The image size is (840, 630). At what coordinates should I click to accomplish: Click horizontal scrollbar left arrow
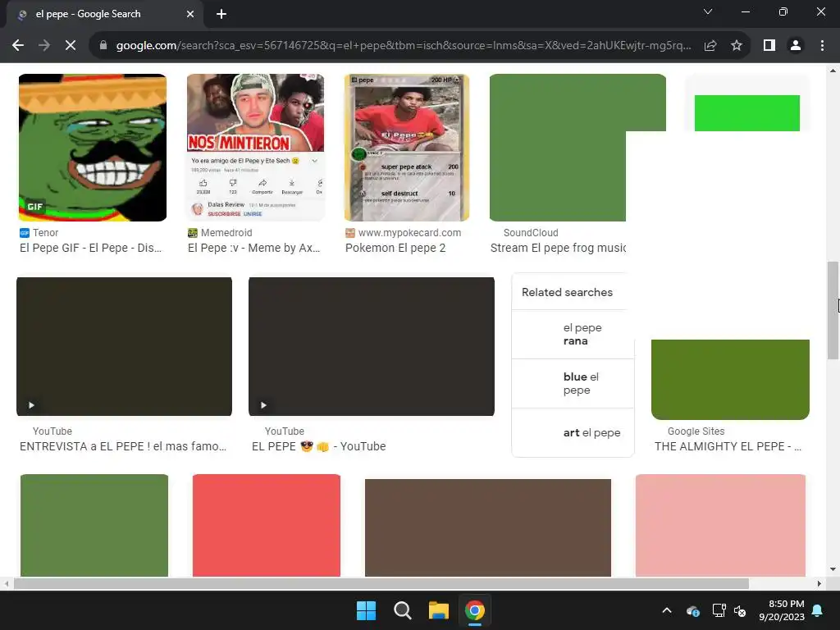(7, 583)
